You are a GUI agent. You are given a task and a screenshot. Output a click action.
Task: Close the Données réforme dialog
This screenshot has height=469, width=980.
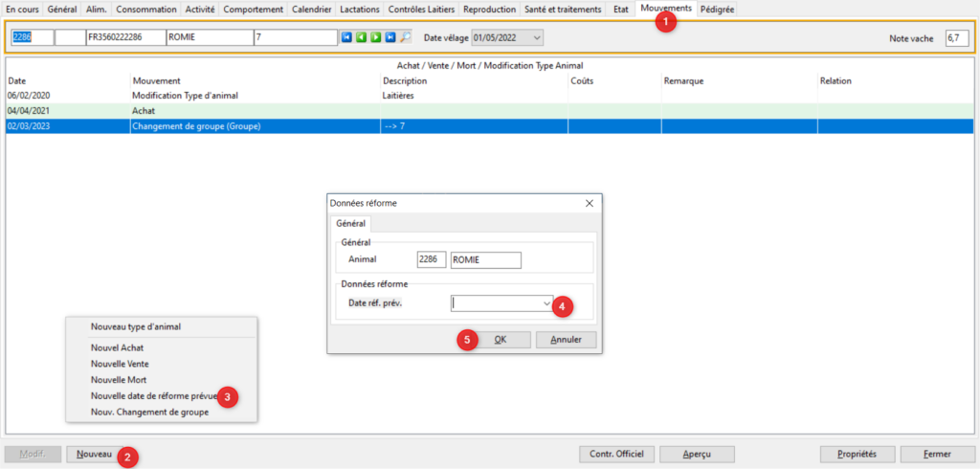pyautogui.click(x=589, y=203)
